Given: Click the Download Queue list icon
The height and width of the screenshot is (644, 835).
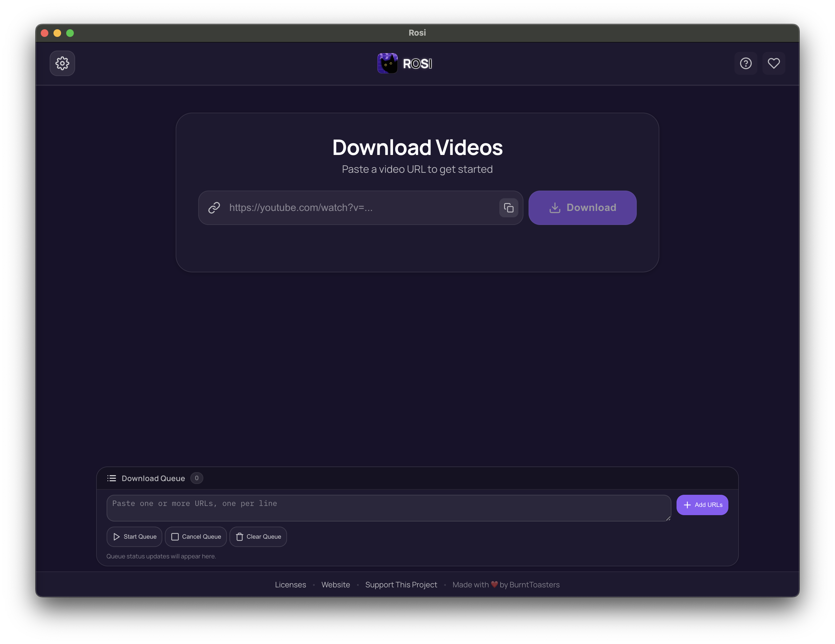Looking at the screenshot, I should [x=112, y=478].
